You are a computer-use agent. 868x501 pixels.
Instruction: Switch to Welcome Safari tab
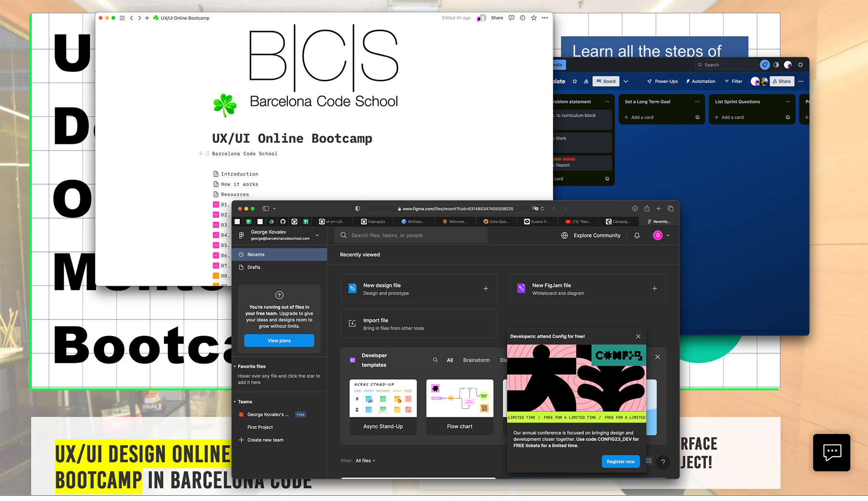coord(455,222)
